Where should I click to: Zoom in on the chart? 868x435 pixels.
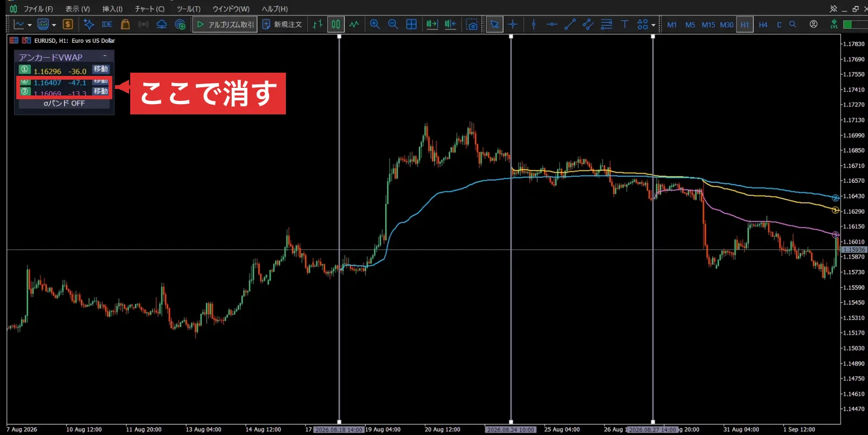(x=375, y=24)
